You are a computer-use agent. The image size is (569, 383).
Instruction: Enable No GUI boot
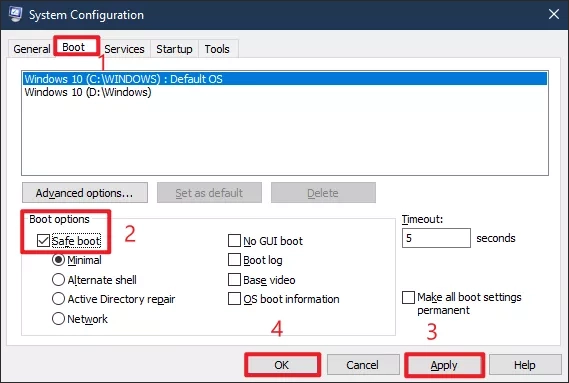pyautogui.click(x=234, y=240)
